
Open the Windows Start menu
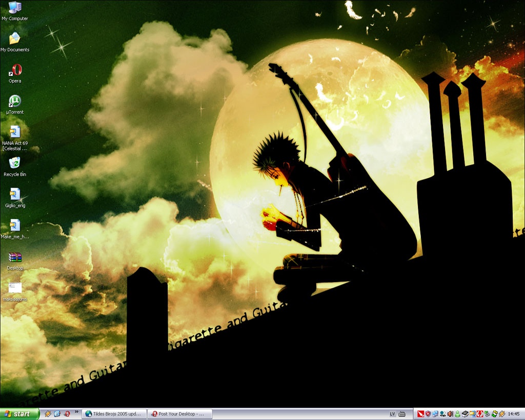[x=20, y=414]
